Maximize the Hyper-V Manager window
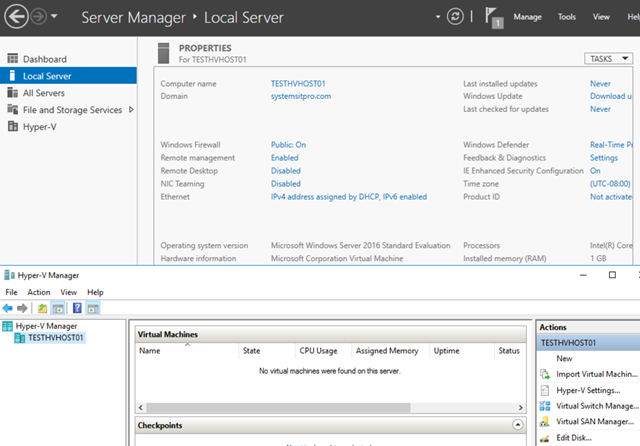This screenshot has height=446, width=640. pyautogui.click(x=612, y=275)
